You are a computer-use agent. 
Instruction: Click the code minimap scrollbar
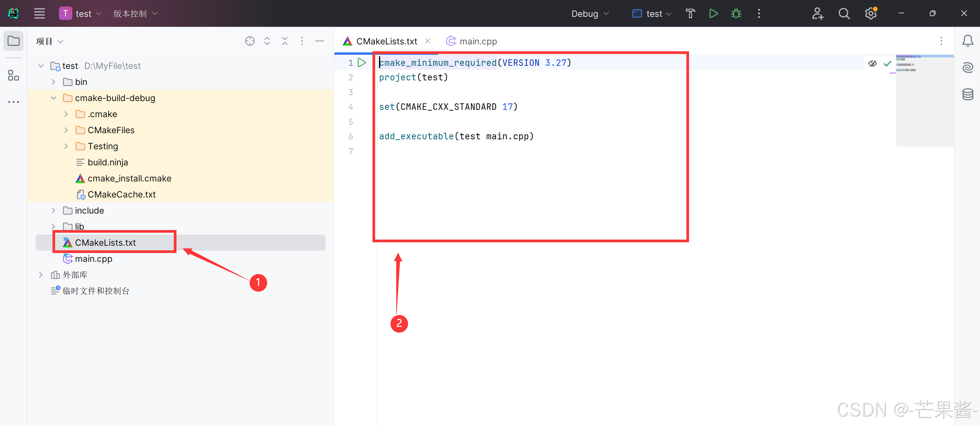tap(924, 100)
